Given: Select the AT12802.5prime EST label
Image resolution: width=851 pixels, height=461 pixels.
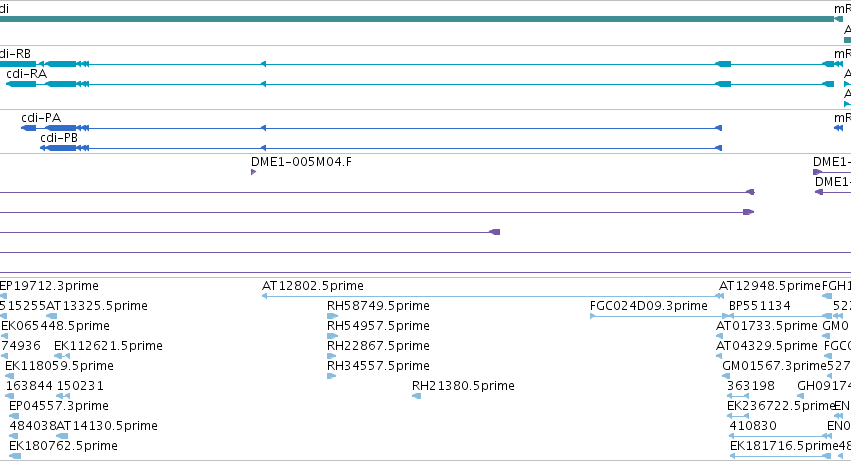Looking at the screenshot, I should 313,286.
